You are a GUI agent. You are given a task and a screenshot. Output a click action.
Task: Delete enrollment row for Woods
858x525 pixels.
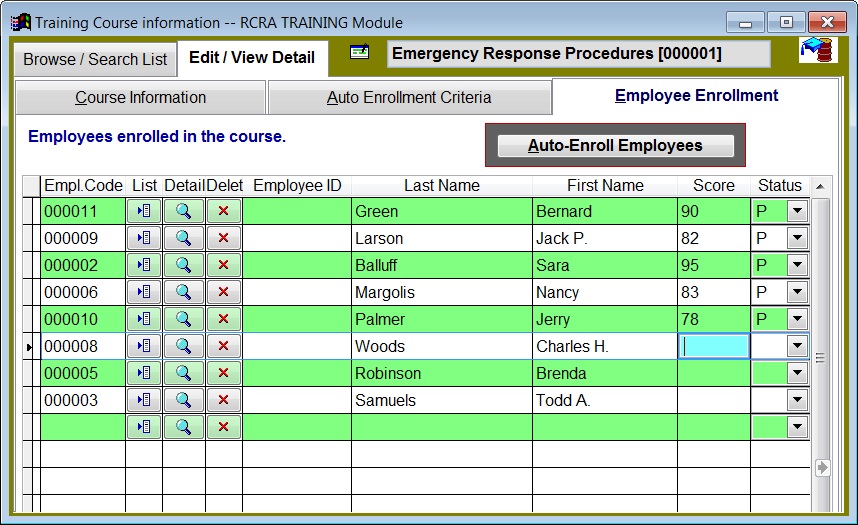pos(224,346)
